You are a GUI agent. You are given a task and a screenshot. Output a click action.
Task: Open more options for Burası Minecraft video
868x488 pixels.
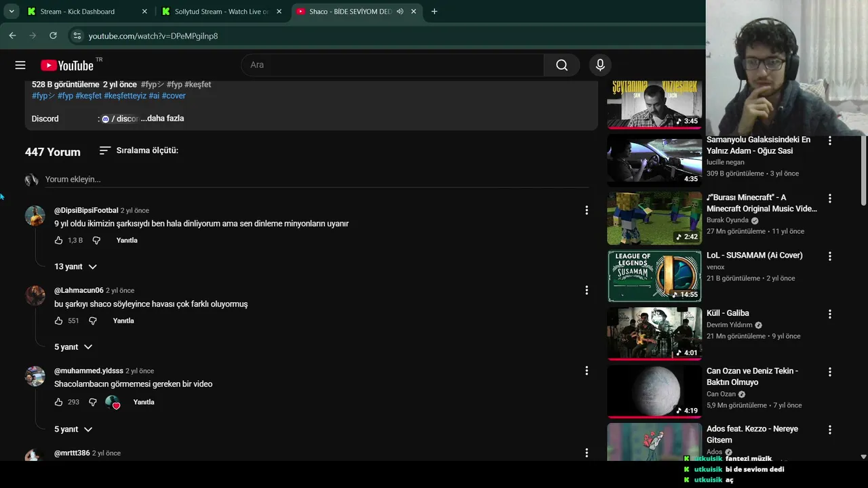click(829, 199)
